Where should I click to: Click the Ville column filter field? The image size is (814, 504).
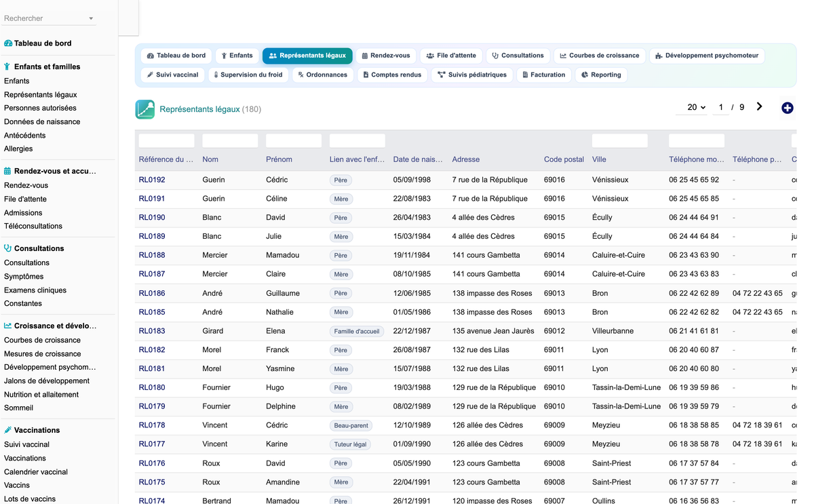click(x=619, y=140)
